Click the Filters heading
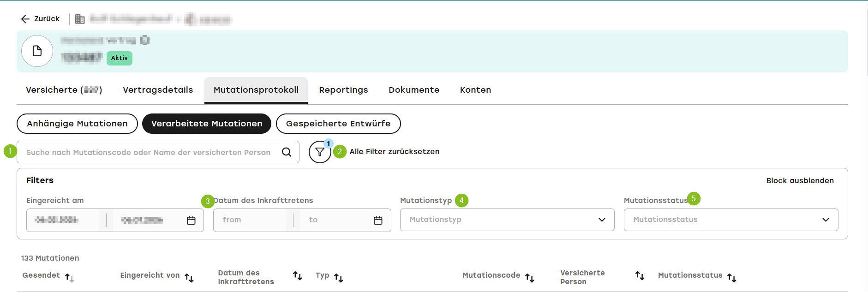868x292 pixels. point(40,180)
